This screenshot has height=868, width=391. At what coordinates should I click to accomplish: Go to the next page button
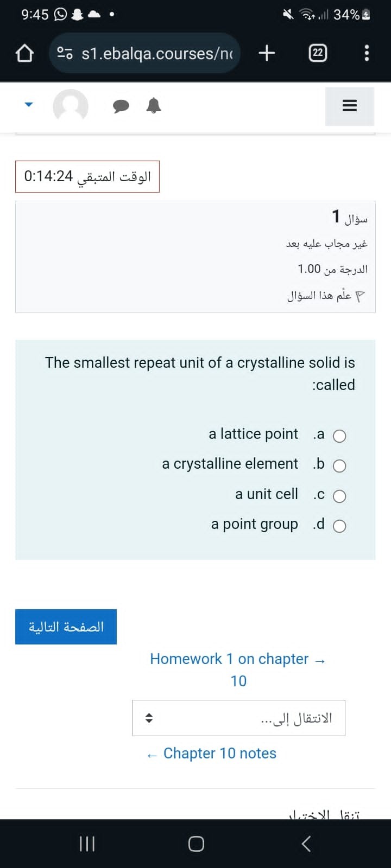[66, 627]
